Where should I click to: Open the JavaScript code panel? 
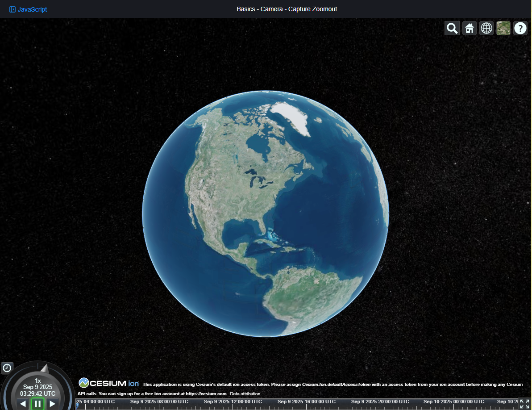28,9
